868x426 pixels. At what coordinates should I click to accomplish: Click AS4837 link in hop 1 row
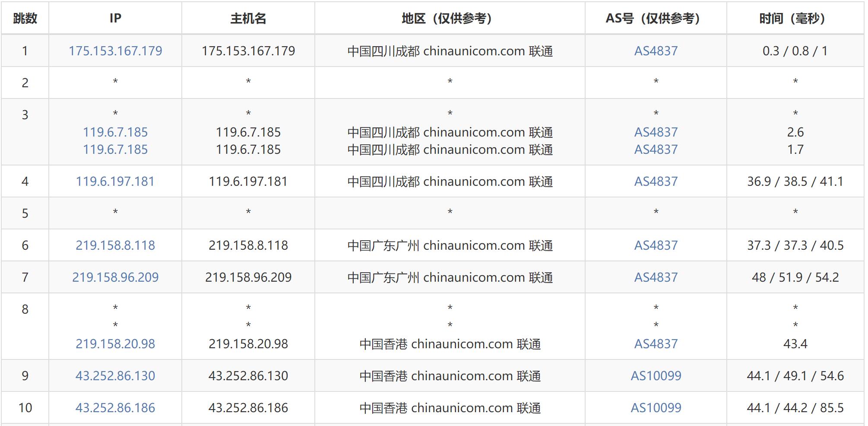[656, 51]
